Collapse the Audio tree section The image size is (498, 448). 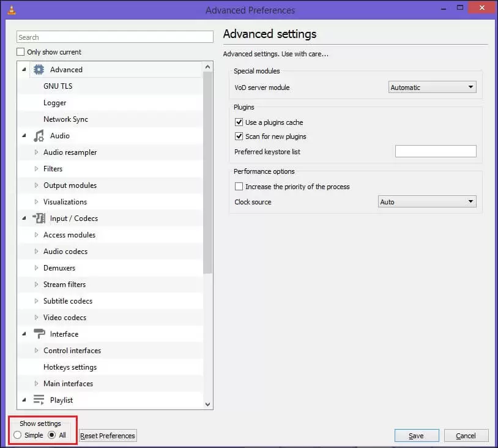coord(24,135)
